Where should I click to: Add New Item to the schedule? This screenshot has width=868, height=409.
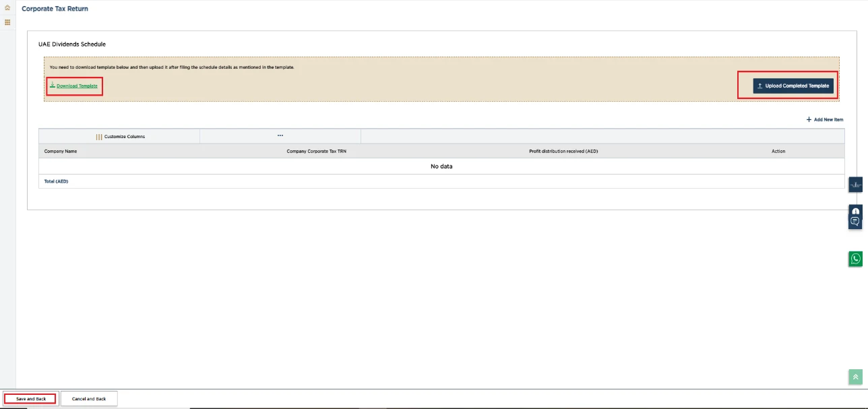click(825, 119)
